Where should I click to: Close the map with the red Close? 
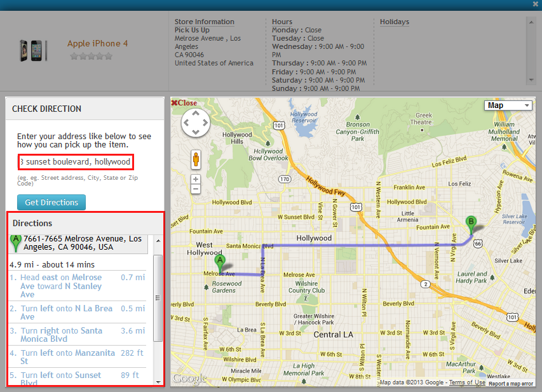tap(184, 103)
